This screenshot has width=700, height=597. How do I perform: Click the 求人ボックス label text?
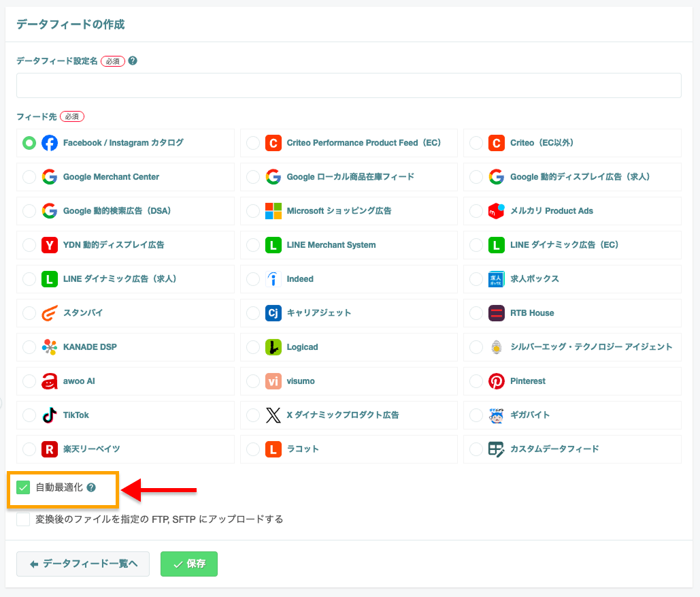click(535, 279)
